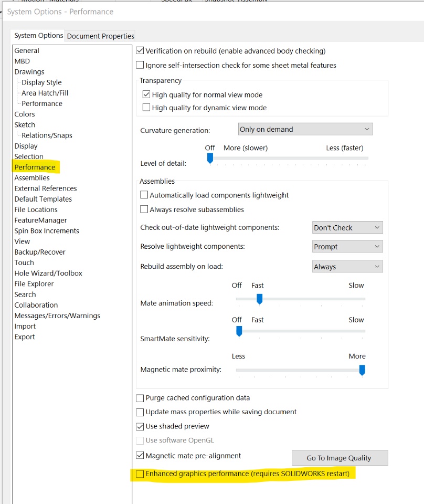
Task: Select Touch category
Action: tap(24, 262)
